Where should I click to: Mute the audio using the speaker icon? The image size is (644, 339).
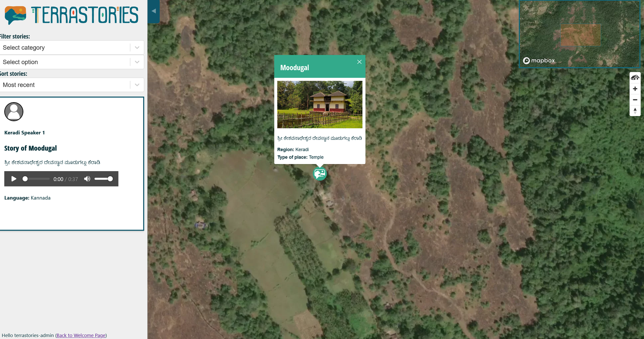87,179
